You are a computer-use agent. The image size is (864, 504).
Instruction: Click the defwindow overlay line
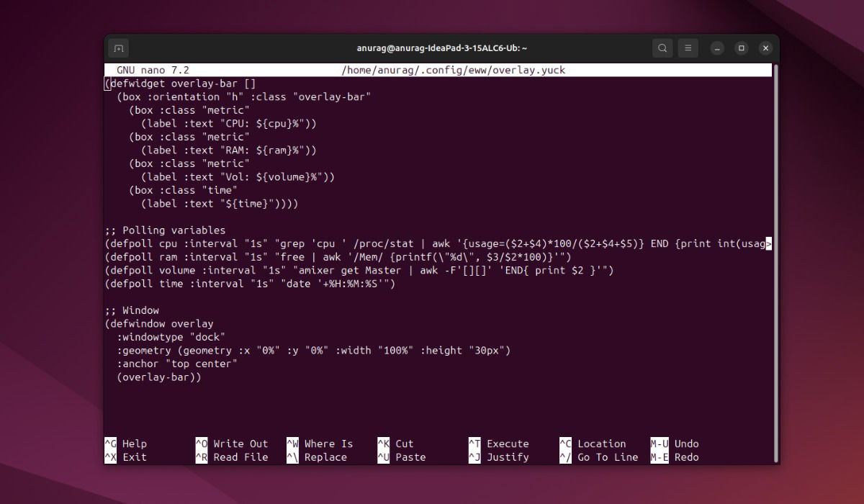(x=159, y=324)
